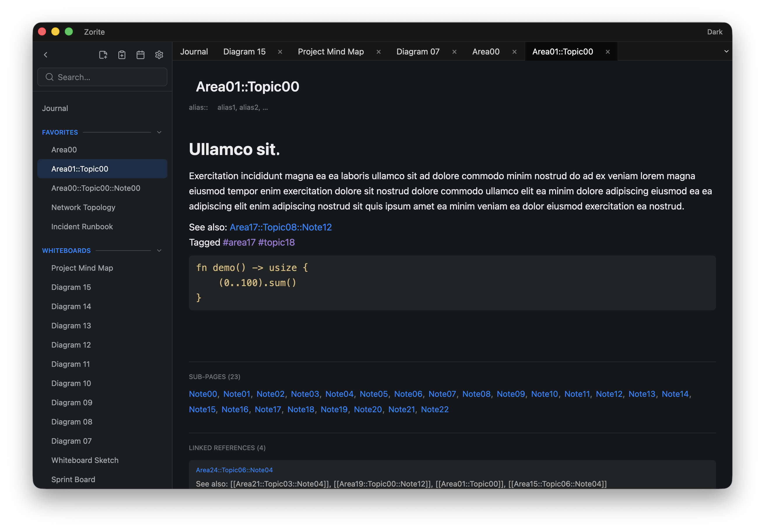
Task: Create a new page with the new-page icon
Action: [103, 54]
